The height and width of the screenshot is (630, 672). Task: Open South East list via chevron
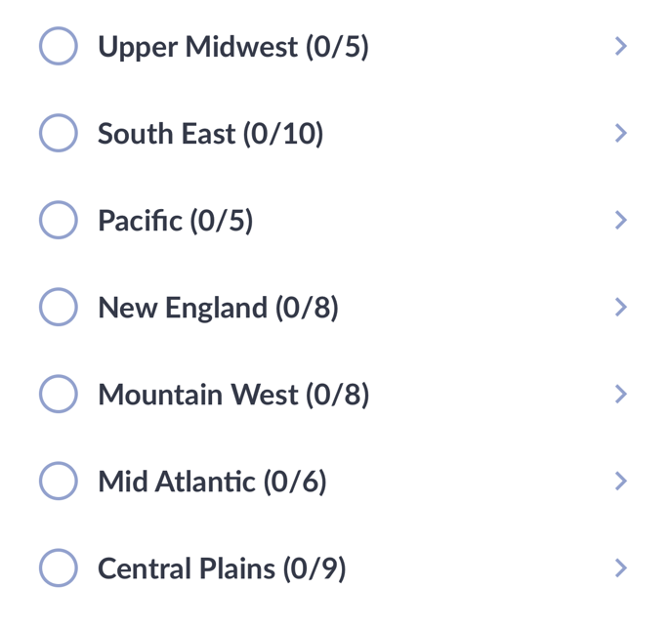pos(621,133)
